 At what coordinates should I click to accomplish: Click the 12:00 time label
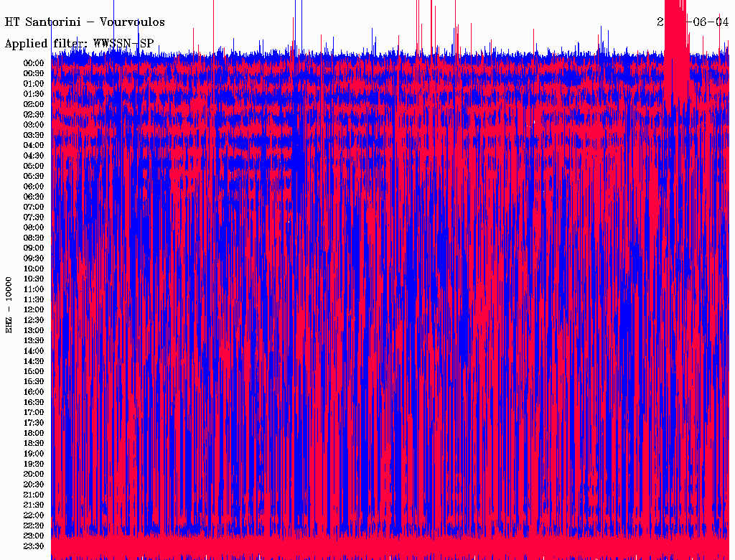coord(34,309)
